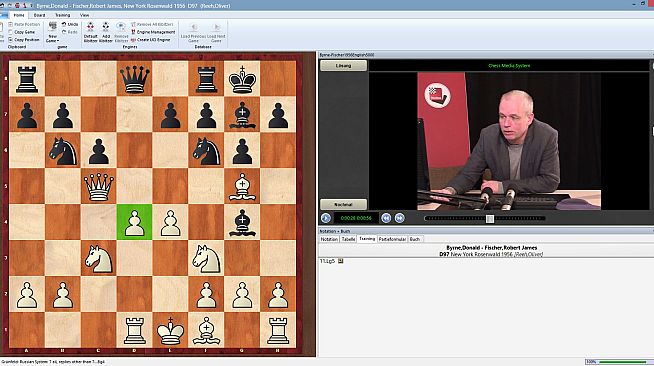Open the Tabelle tab
The image size is (654, 366).
pyautogui.click(x=348, y=239)
